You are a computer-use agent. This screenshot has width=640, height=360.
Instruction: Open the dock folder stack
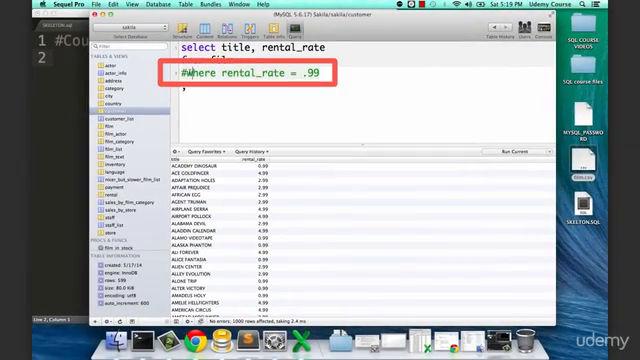[x=340, y=341]
